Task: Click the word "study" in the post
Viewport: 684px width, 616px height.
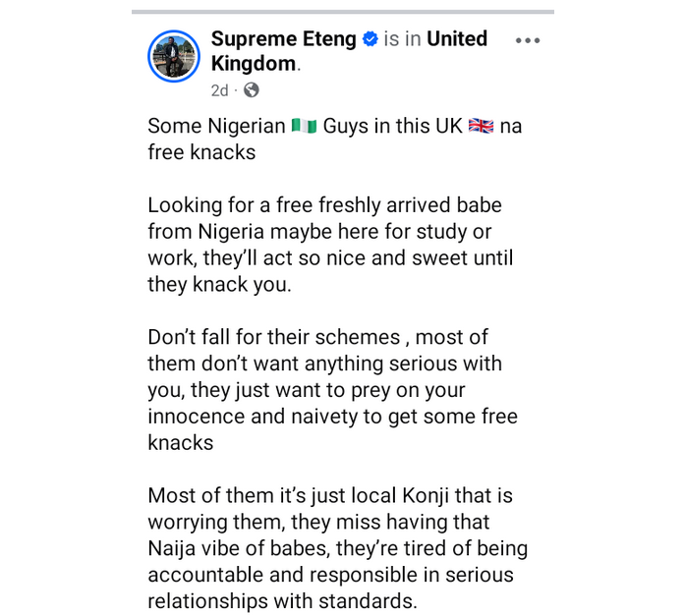Action: pyautogui.click(x=430, y=232)
